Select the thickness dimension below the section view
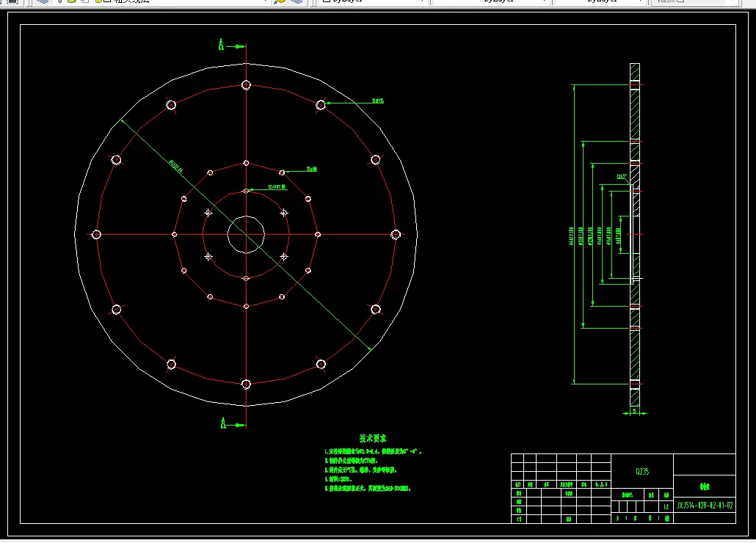This screenshot has height=543, width=756. click(634, 412)
